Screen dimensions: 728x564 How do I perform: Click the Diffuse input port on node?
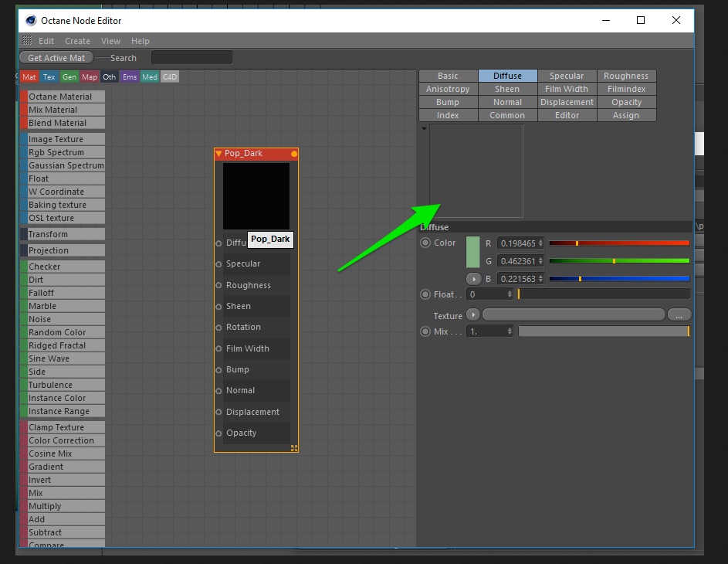tap(218, 243)
